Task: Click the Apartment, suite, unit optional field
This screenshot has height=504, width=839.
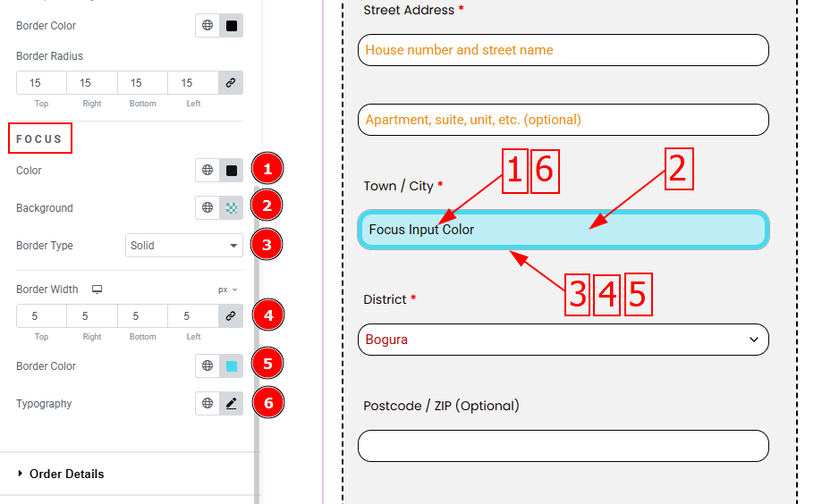Action: pyautogui.click(x=563, y=120)
